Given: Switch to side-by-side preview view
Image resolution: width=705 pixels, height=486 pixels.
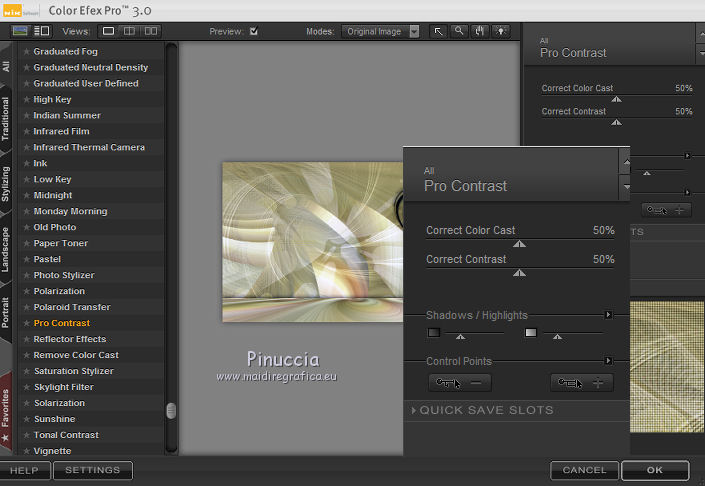Looking at the screenshot, I should (151, 31).
